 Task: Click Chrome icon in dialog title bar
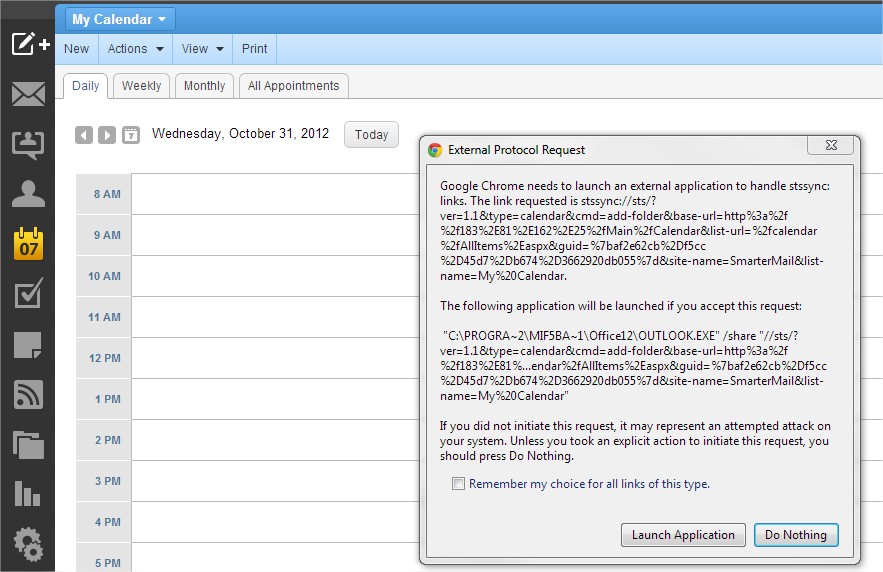point(435,150)
